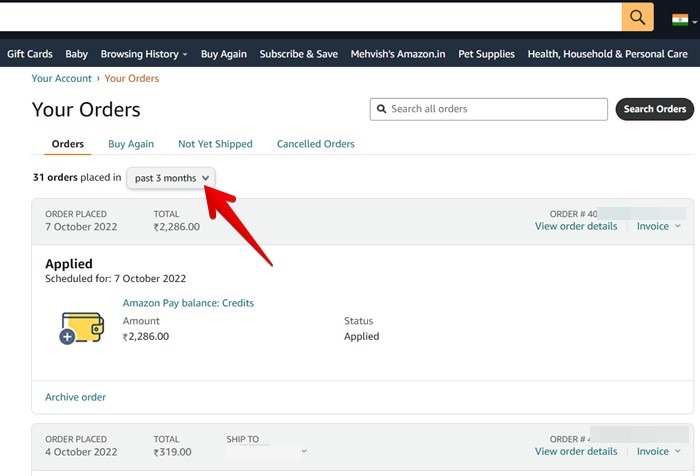
Task: Open Buy Again in top navigation bar
Action: pos(224,54)
